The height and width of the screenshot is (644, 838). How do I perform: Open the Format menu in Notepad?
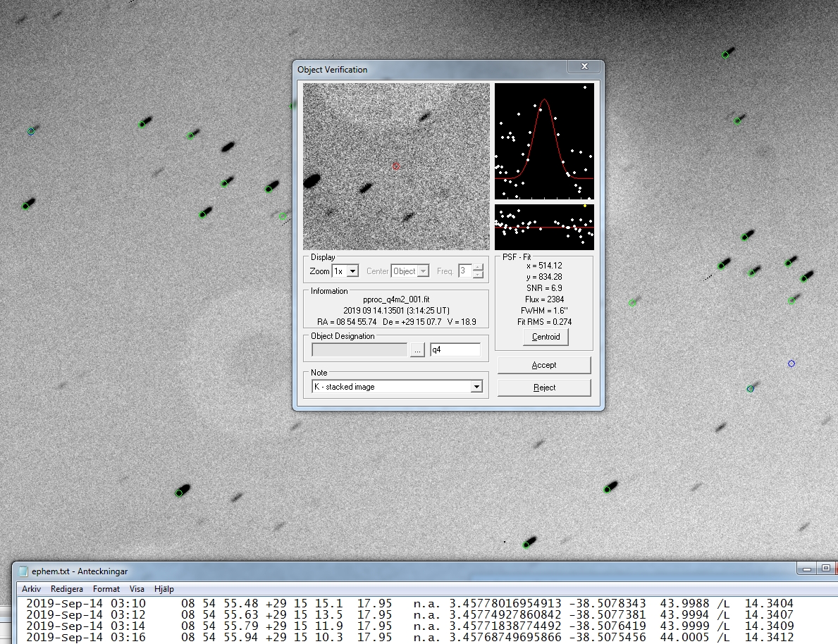point(106,589)
